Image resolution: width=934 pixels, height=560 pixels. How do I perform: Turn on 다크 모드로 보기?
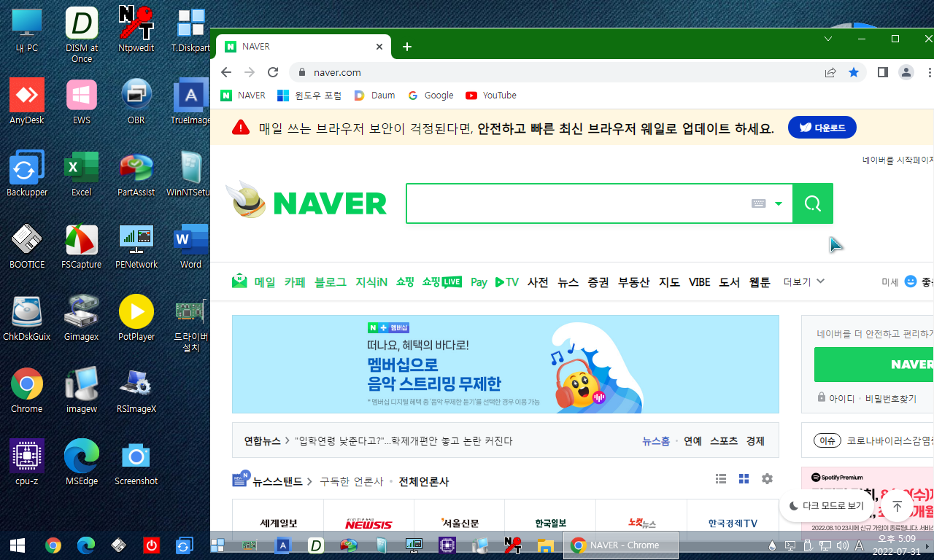coord(827,505)
